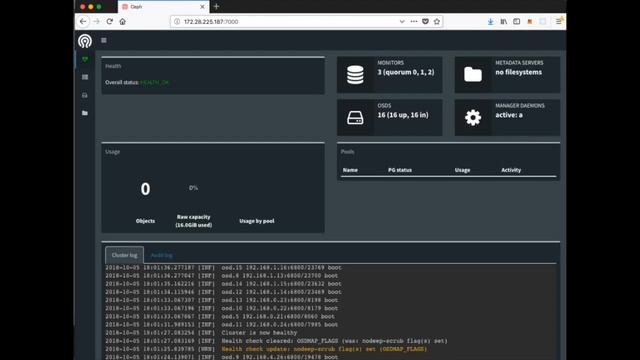Click the Usage by pool label

click(257, 221)
